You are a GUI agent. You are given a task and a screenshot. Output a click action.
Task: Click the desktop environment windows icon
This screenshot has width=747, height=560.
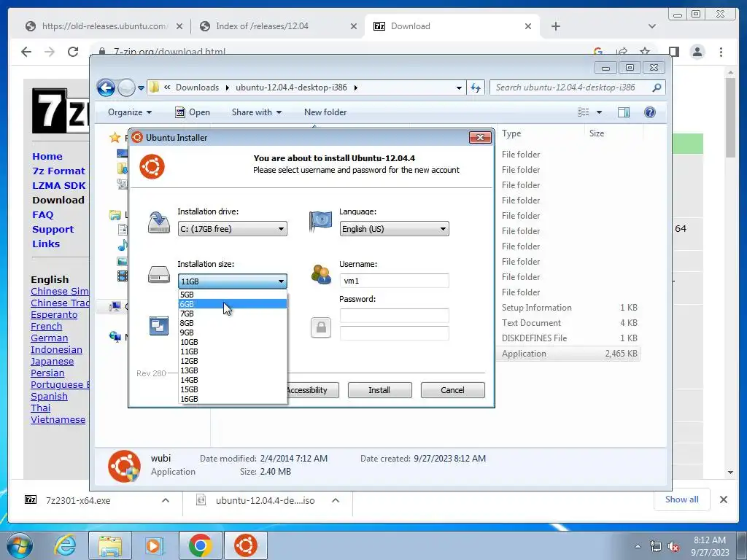pyautogui.click(x=158, y=326)
